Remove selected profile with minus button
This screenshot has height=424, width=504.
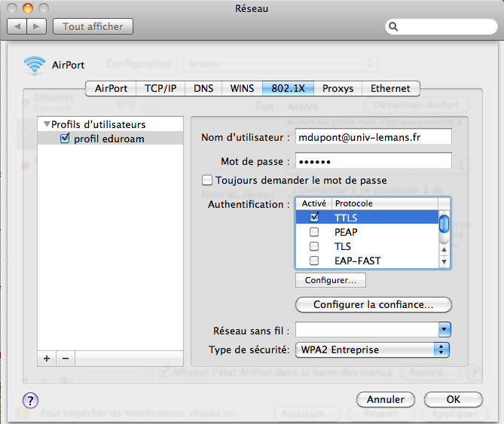65,358
